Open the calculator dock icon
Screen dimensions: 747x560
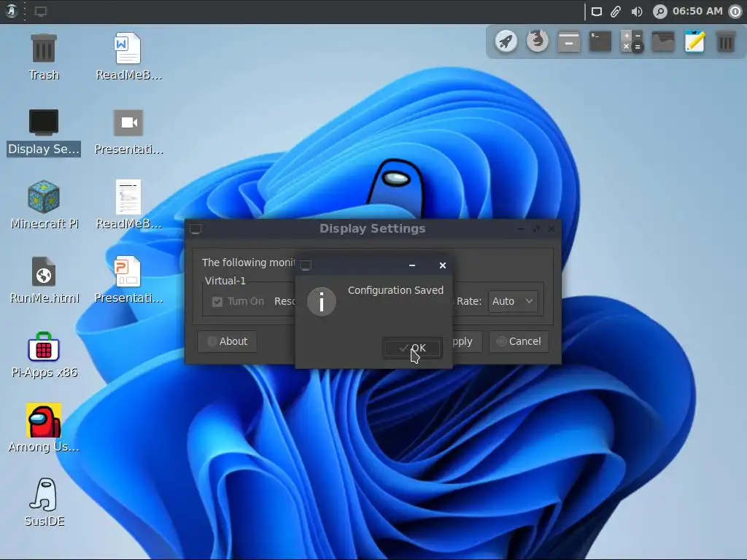(632, 42)
